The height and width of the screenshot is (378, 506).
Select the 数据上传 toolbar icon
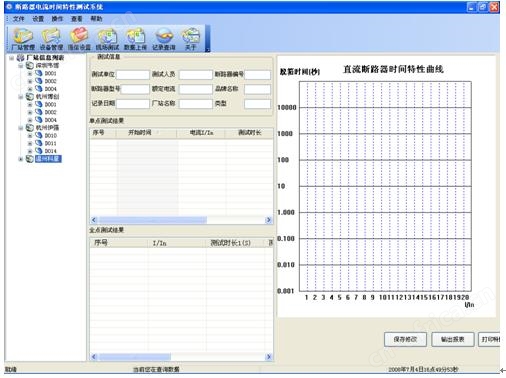pyautogui.click(x=135, y=39)
